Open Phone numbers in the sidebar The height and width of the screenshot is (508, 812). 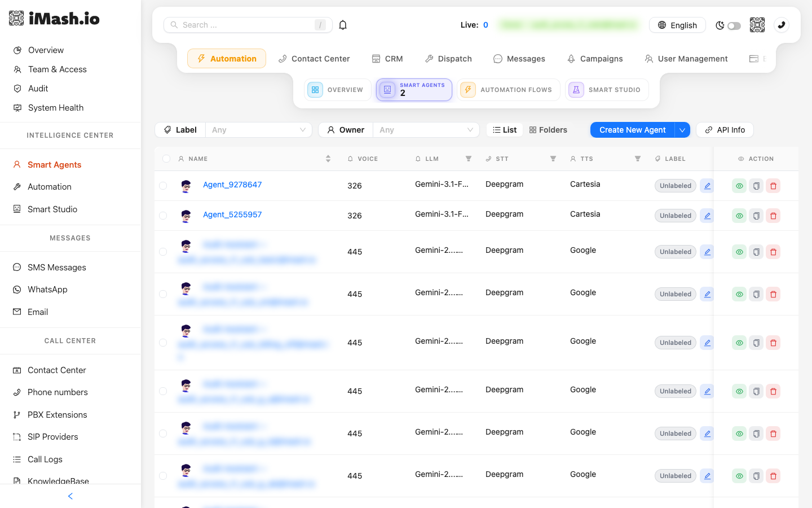click(x=51, y=392)
